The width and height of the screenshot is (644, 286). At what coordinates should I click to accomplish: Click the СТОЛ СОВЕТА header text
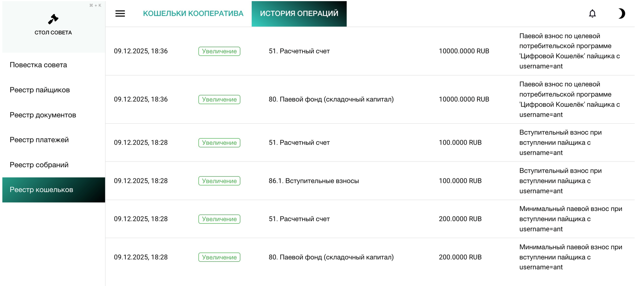coord(53,32)
